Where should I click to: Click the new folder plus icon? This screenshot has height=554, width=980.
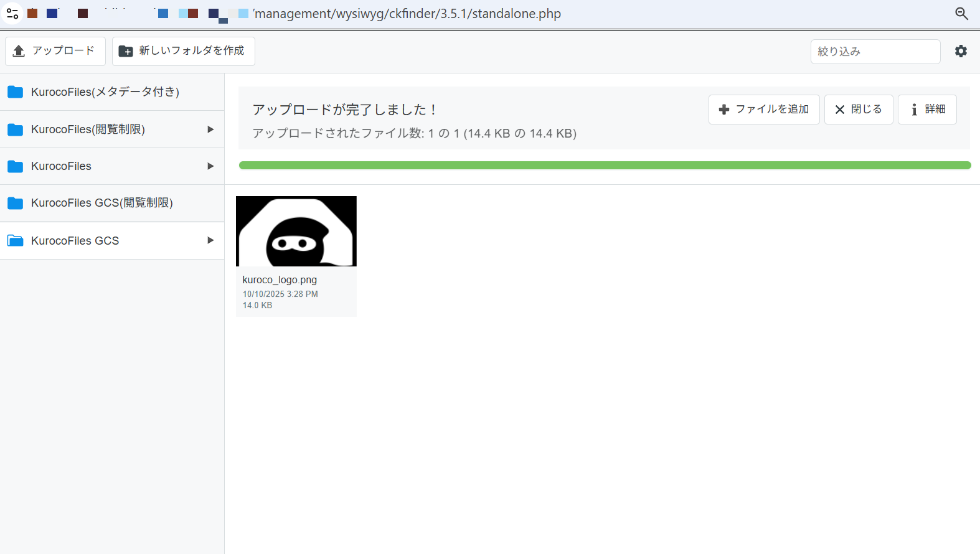126,51
